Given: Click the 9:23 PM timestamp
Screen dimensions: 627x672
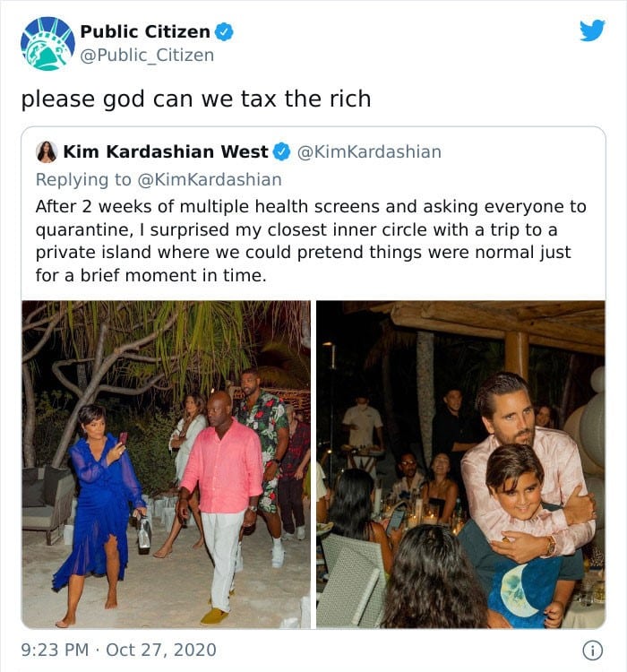Looking at the screenshot, I should (55, 650).
